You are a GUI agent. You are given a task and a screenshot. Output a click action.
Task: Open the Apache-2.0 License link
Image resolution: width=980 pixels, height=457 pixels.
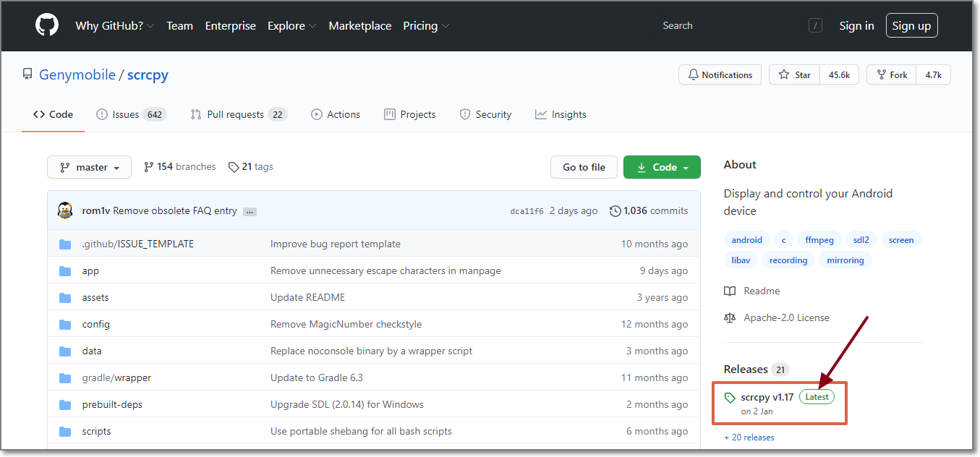click(x=777, y=317)
